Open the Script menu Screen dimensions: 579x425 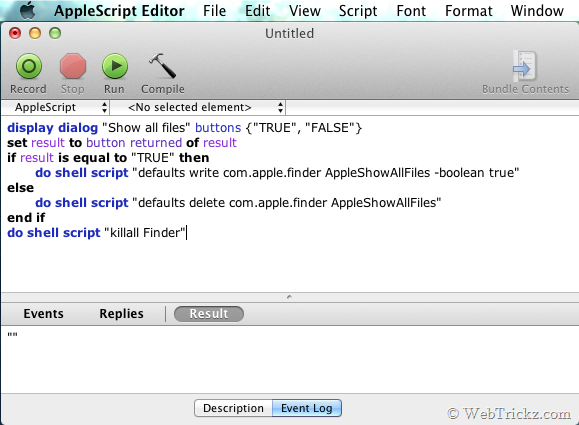coord(358,11)
